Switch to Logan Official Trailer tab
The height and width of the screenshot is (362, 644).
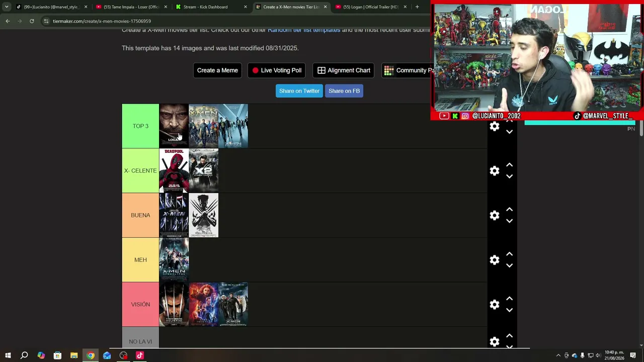pos(371,7)
